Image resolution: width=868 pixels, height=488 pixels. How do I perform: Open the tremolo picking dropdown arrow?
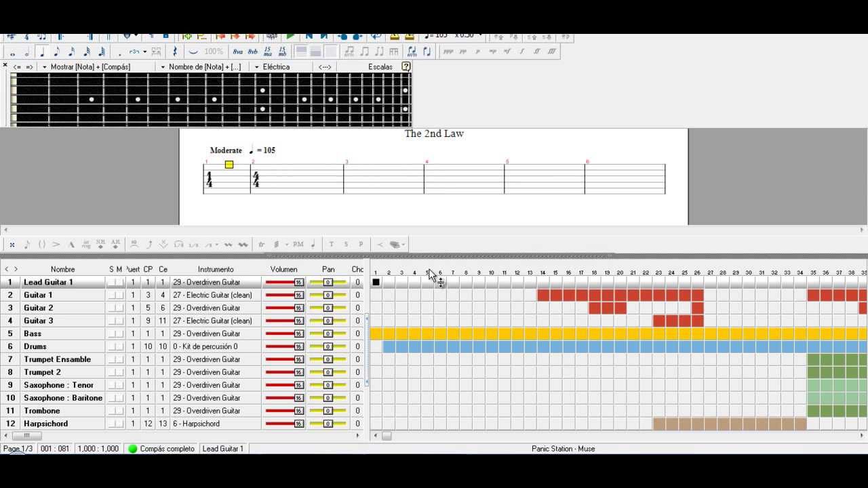287,245
